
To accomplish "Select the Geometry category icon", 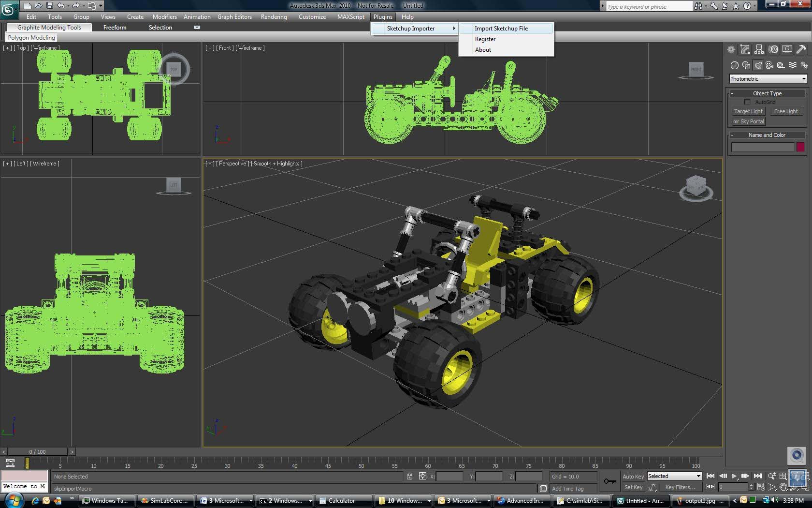I will coord(735,65).
